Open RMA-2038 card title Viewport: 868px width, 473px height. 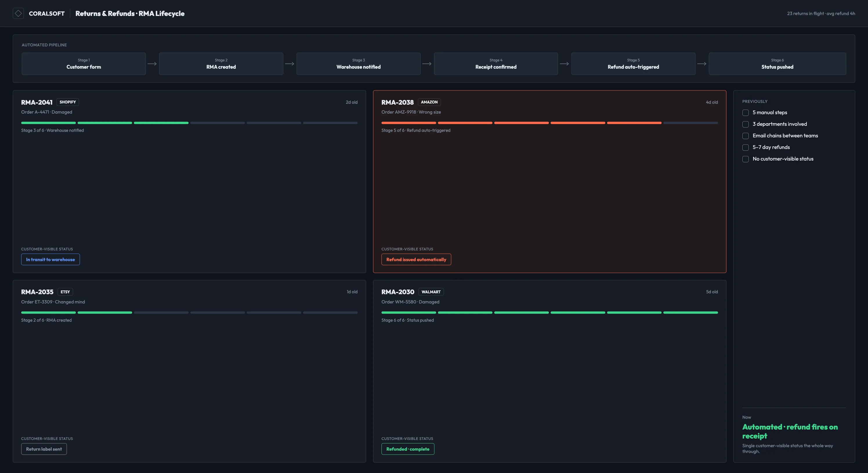[x=398, y=102]
